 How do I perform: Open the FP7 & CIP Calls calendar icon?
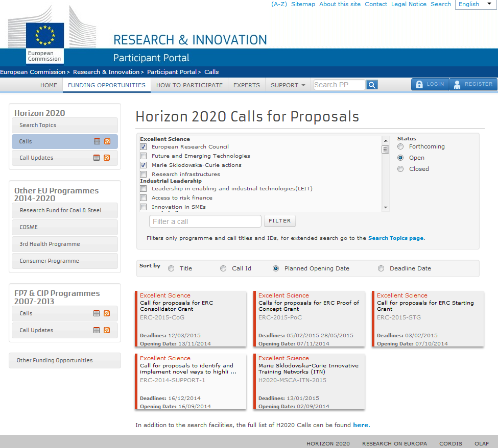point(97,313)
